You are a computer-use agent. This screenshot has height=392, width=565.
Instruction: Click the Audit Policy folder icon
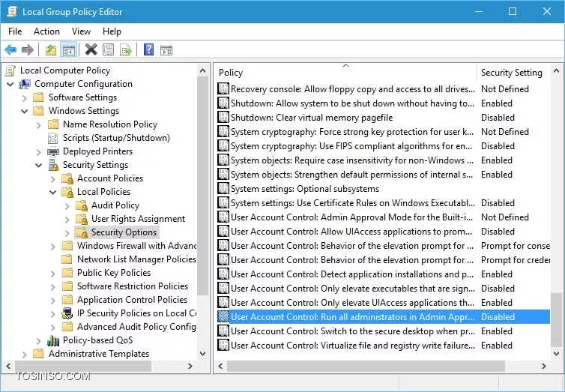coord(82,205)
